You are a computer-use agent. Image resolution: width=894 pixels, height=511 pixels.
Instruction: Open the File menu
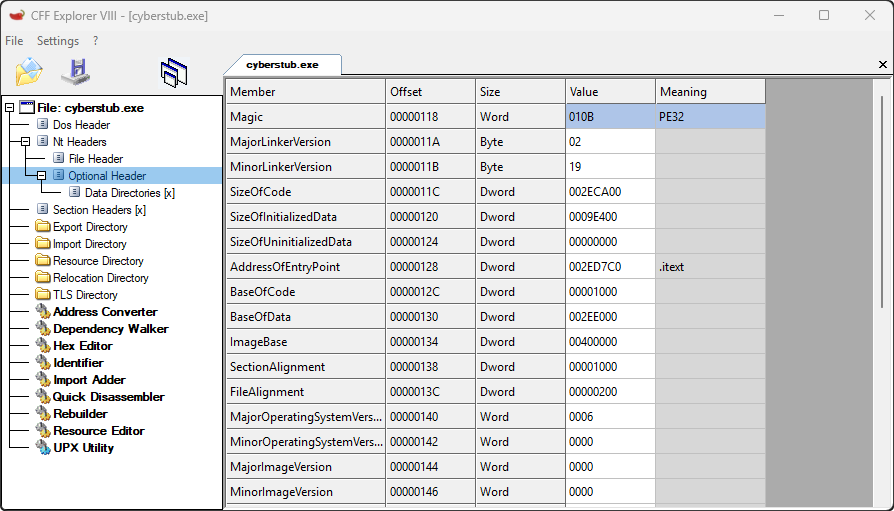tap(14, 41)
